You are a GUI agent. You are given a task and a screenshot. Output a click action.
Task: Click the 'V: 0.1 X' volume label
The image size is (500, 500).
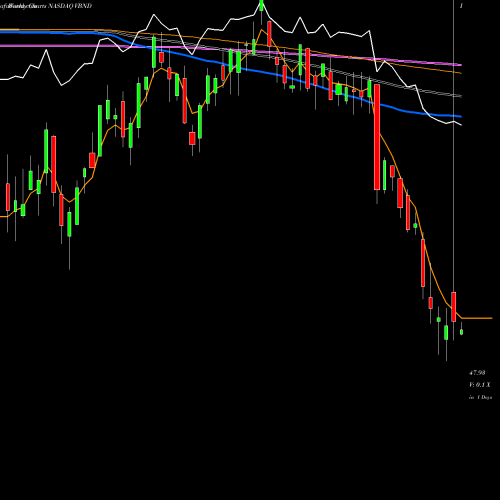480,385
